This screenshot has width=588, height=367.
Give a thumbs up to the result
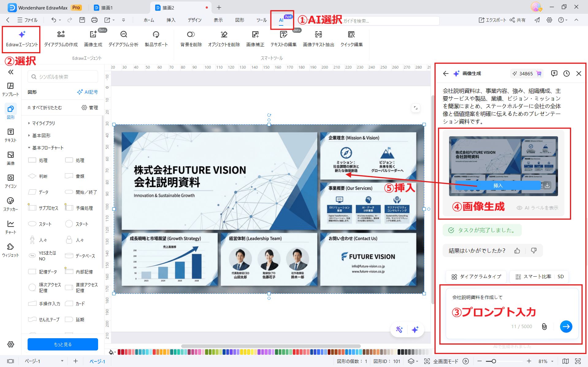tap(517, 250)
